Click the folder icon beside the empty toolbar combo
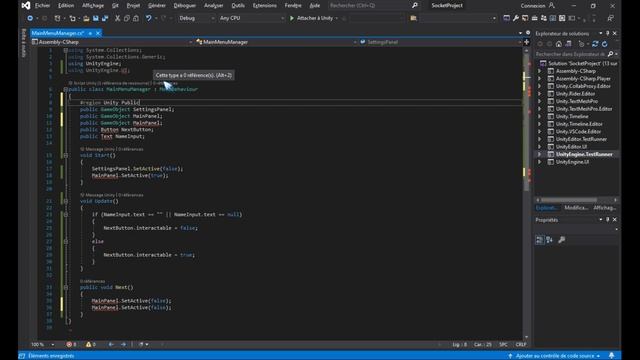Image resolution: width=640 pixels, height=360 pixels. pyautogui.click(x=413, y=18)
